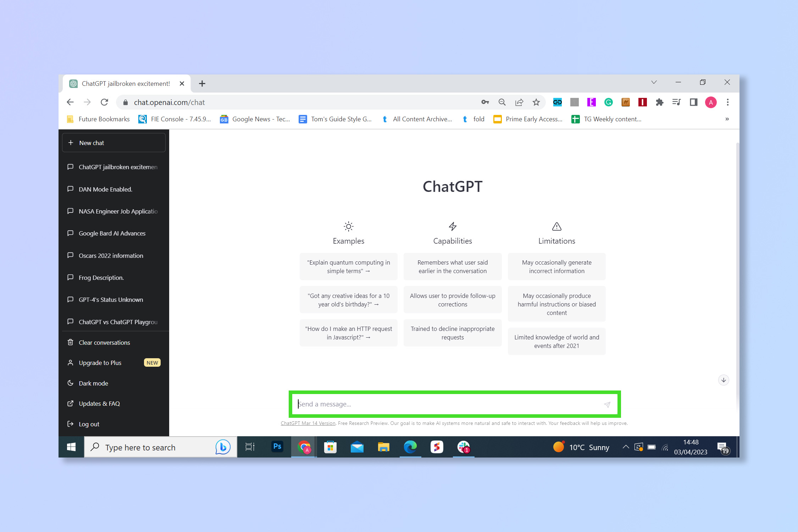Viewport: 798px width, 532px height.
Task: Expand browser tab list dropdown
Action: point(654,83)
